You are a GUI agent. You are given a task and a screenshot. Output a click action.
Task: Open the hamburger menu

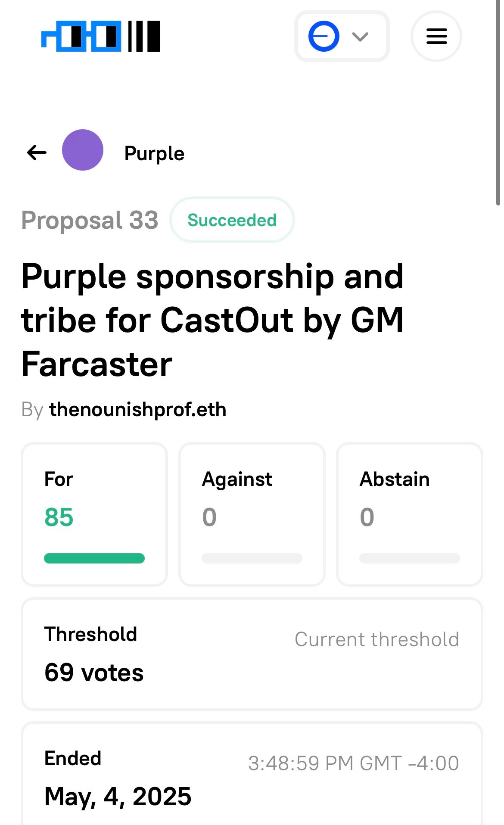pyautogui.click(x=436, y=36)
